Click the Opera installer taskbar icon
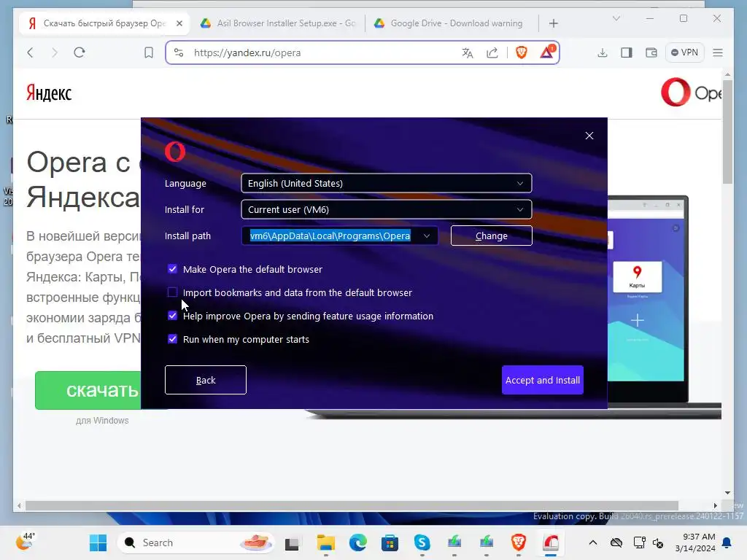The image size is (747, 560). tap(551, 542)
